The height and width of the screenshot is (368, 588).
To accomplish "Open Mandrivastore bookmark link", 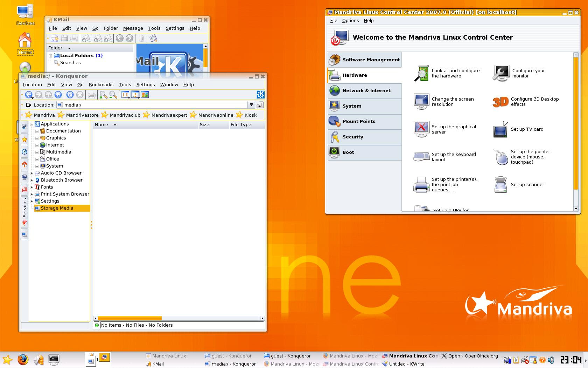I will click(78, 115).
